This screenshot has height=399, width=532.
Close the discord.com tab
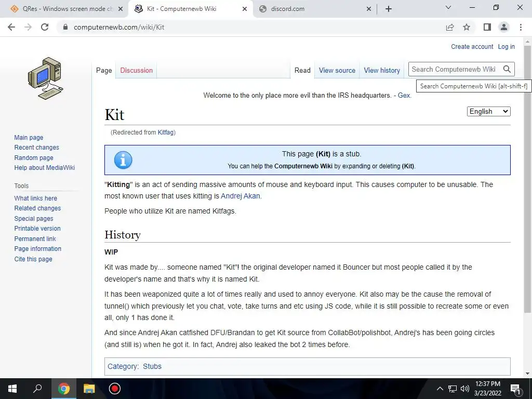[x=369, y=9]
